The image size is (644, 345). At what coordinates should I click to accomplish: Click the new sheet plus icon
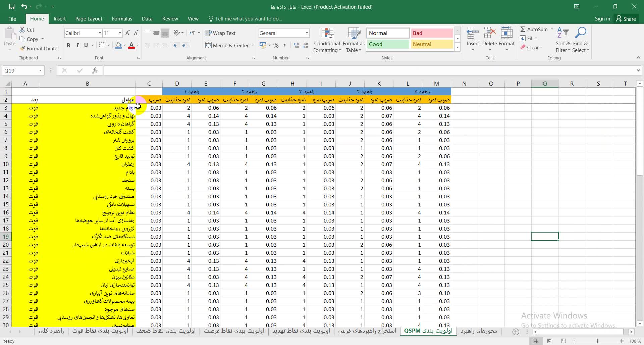coord(516,332)
